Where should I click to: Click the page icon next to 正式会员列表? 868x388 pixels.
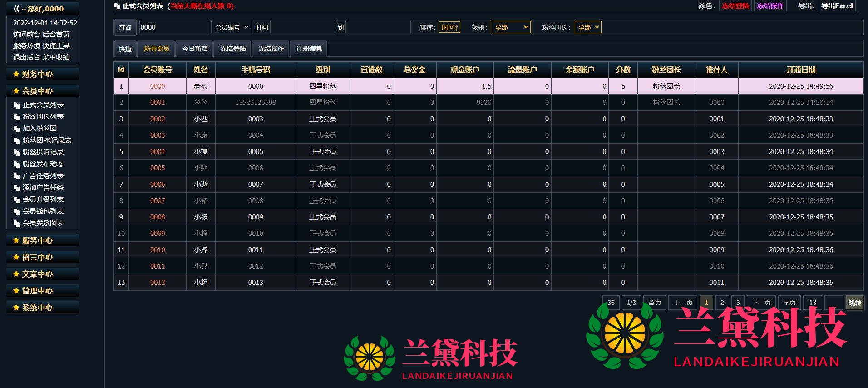17,105
